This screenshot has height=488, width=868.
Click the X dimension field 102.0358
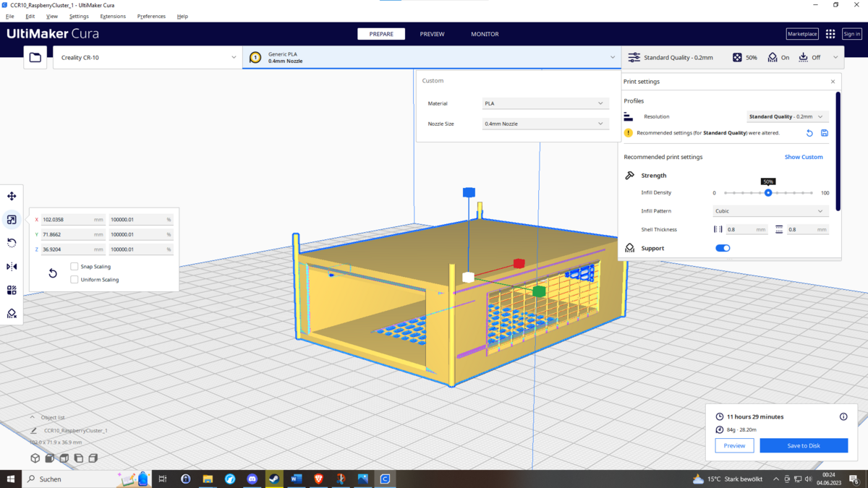pos(74,219)
